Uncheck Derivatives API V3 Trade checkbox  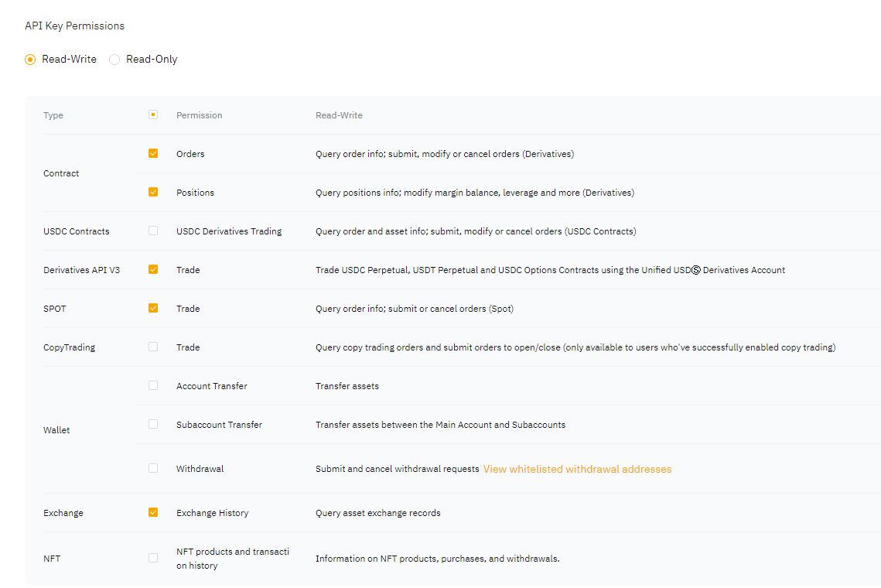[153, 269]
